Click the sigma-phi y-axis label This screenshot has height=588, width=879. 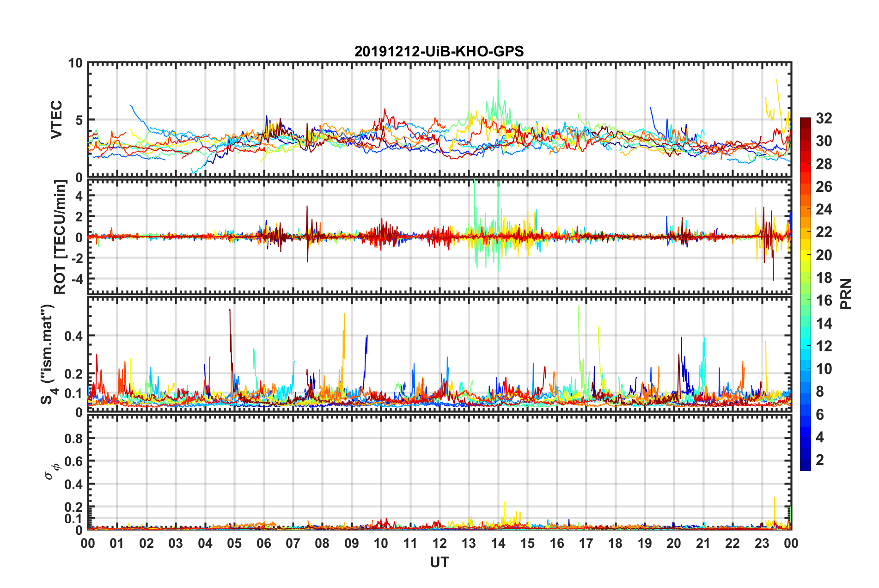pyautogui.click(x=52, y=472)
